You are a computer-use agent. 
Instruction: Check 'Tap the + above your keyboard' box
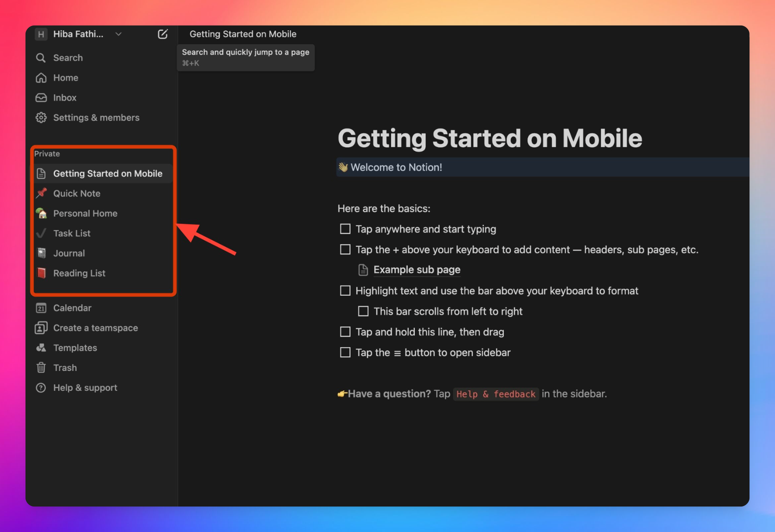click(x=345, y=249)
